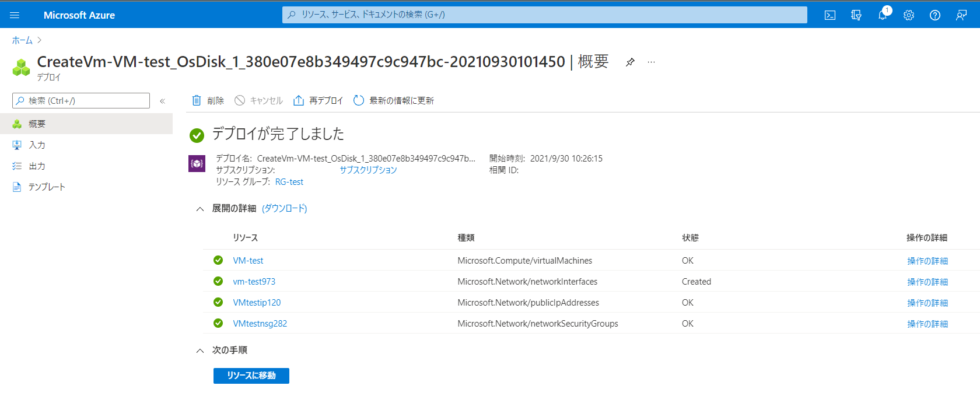The height and width of the screenshot is (396, 980).
Task: Click the 再デプロイ upload icon
Action: click(x=299, y=100)
